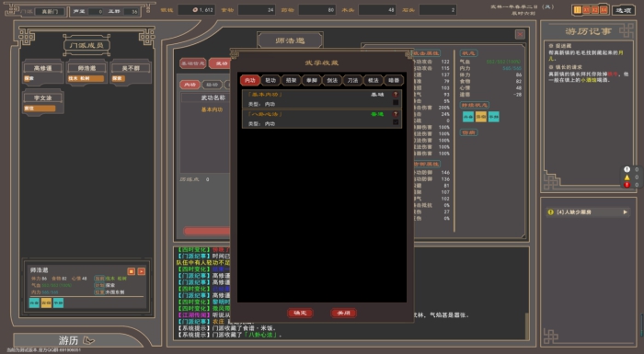
Task: Open the 选项 options menu
Action: click(623, 10)
